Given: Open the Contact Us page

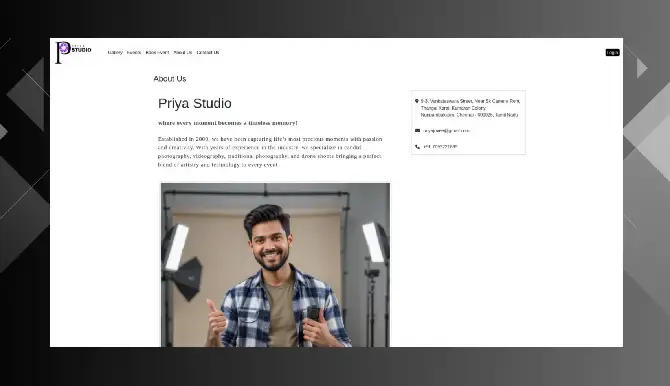Looking at the screenshot, I should [208, 53].
